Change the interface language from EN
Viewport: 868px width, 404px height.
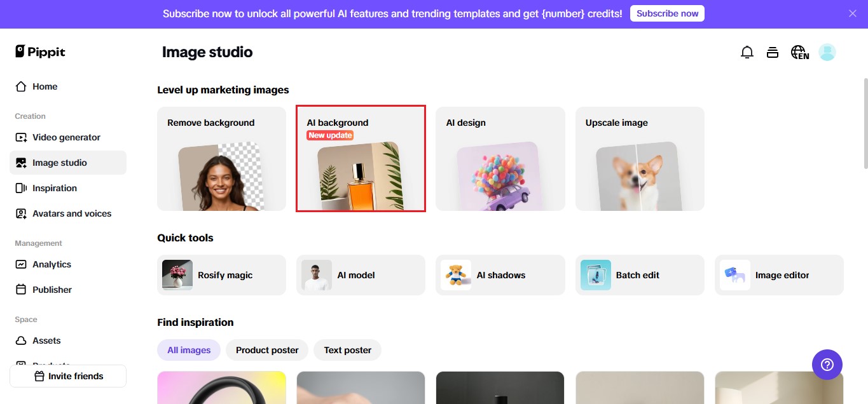799,52
